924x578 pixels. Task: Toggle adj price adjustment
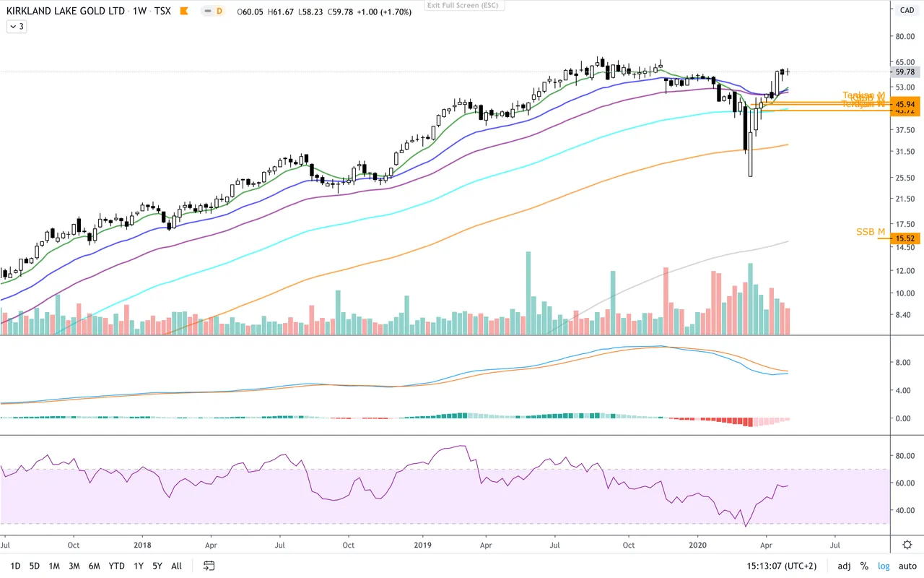[844, 566]
